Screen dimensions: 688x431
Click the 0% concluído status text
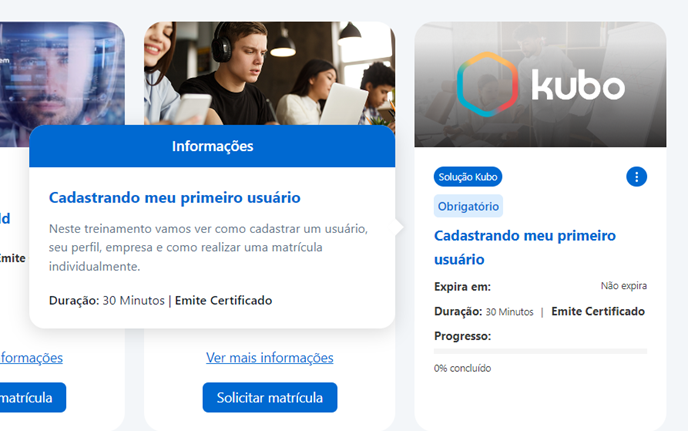(462, 368)
